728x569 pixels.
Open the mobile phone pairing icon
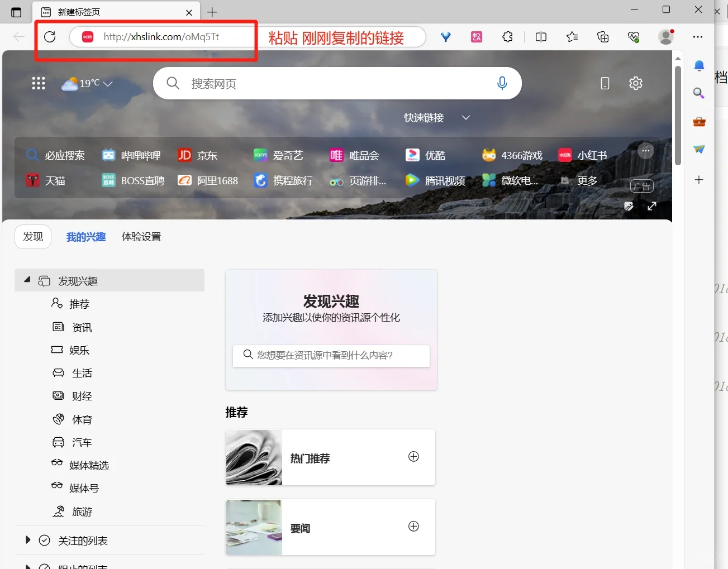click(x=605, y=83)
